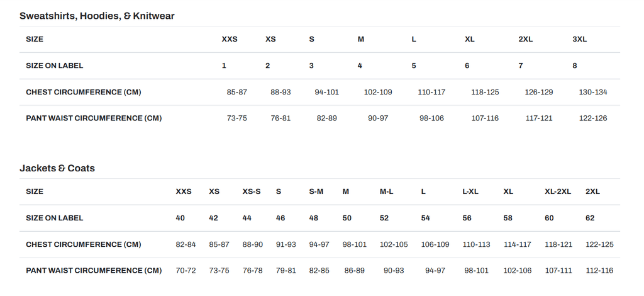Select the 98-106 waist cell for size L
644x296 pixels.
pyautogui.click(x=431, y=118)
